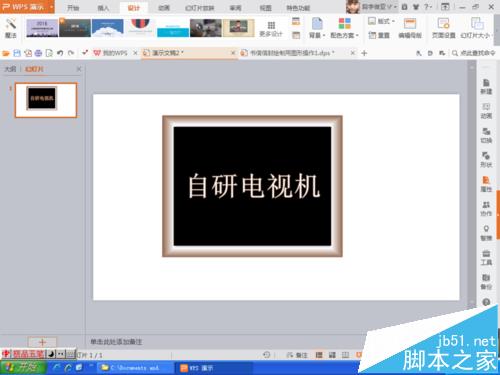500x375 pixels.
Task: Open 动画 panel in right sidebar
Action: [x=486, y=111]
